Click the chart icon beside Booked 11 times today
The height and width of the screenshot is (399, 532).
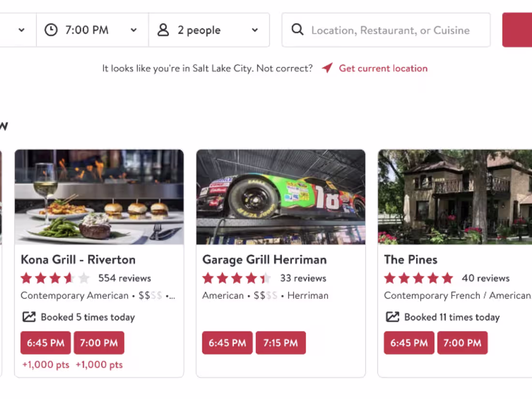392,317
